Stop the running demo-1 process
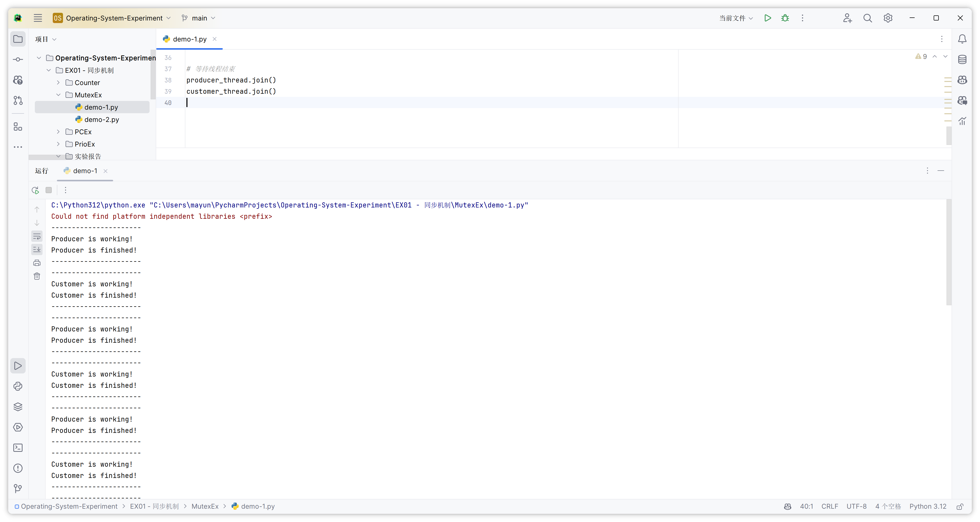980x522 pixels. 49,190
